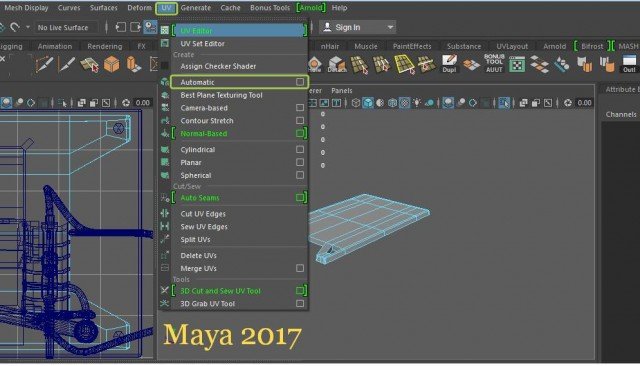Open the Channels menu in Channel Box
Screen dimensions: 640x366
pyautogui.click(x=620, y=115)
